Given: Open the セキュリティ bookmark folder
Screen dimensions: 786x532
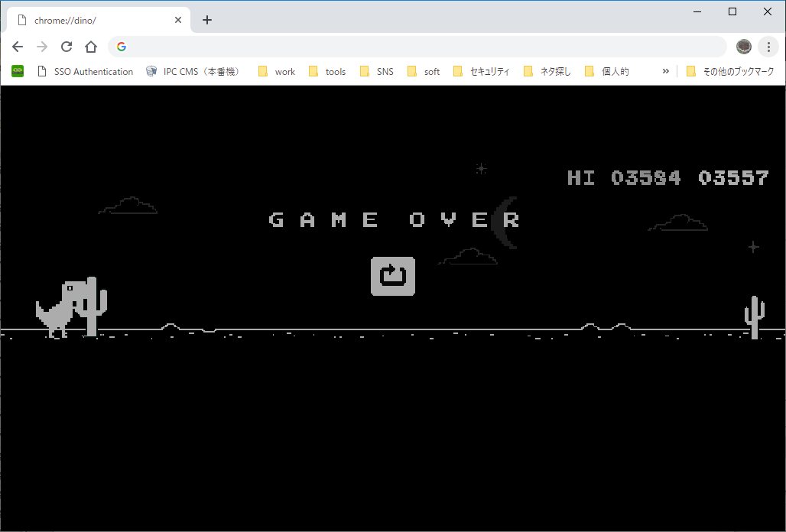Looking at the screenshot, I should click(481, 71).
